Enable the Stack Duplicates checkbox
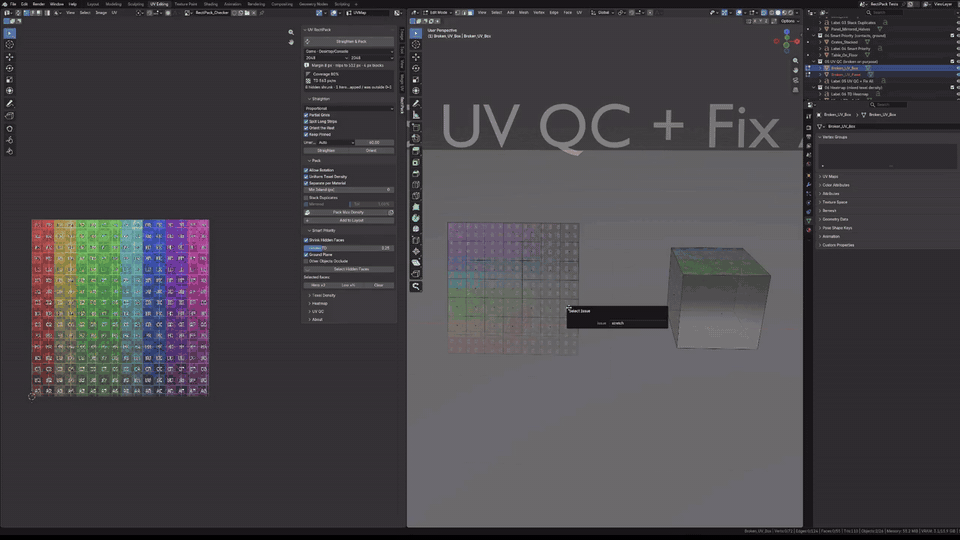The image size is (960, 540). click(306, 198)
